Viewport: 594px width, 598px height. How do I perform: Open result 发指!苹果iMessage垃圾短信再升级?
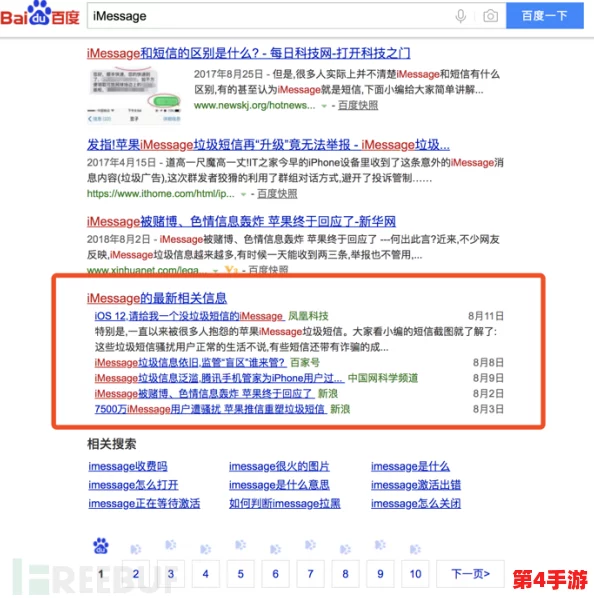tap(268, 145)
